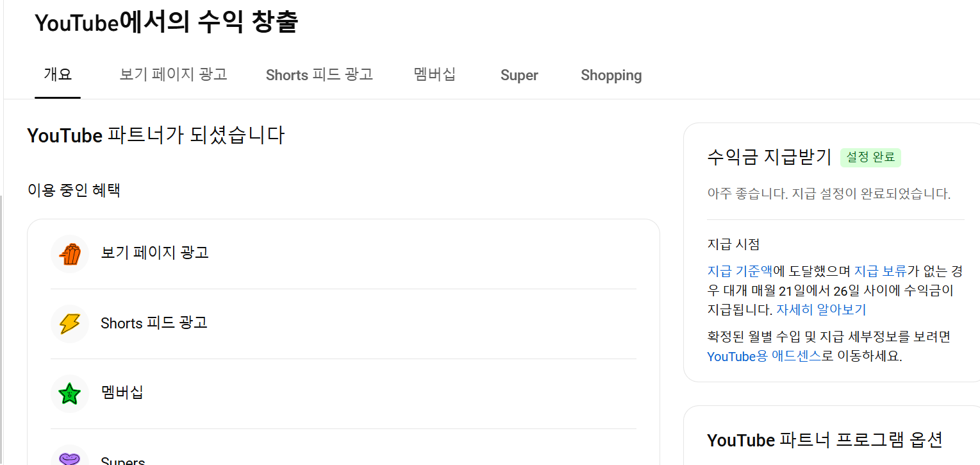Viewport: 980px width, 465px height.
Task: Switch to the Shopping tab
Action: pyautogui.click(x=611, y=75)
